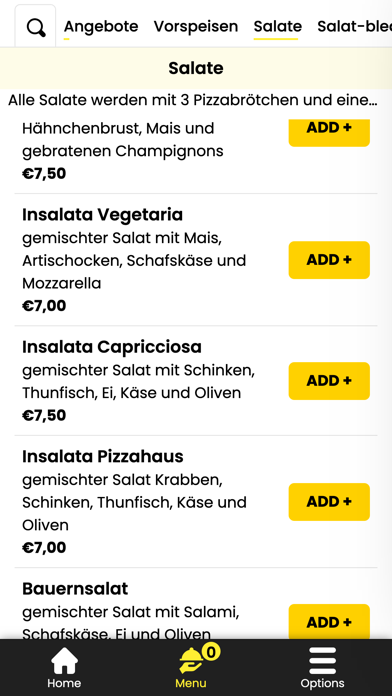Open the partially visible Salat-blech tab
This screenshot has width=392, height=696.
click(x=354, y=27)
